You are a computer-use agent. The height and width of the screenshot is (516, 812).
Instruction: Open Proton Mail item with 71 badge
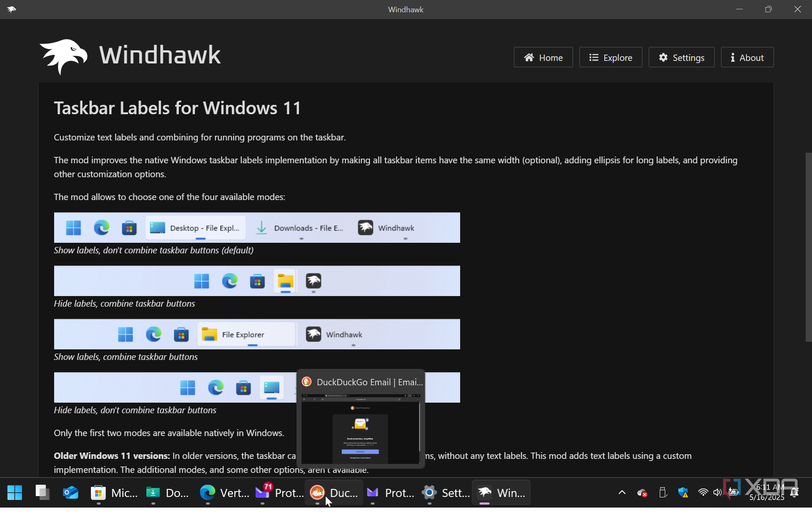tap(279, 492)
